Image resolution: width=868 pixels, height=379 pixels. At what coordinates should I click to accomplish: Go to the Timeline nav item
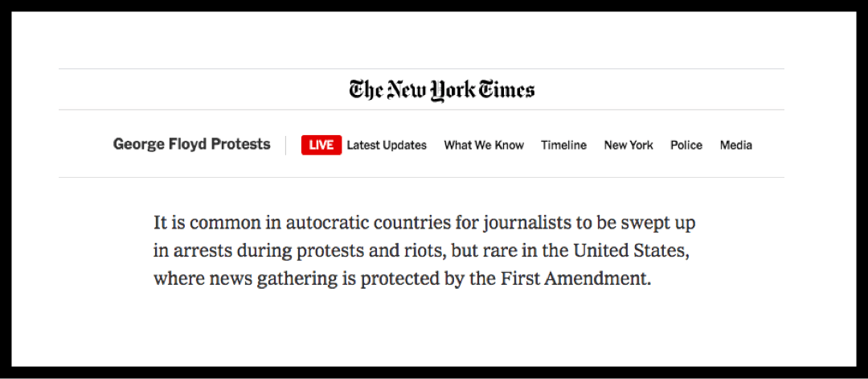563,145
